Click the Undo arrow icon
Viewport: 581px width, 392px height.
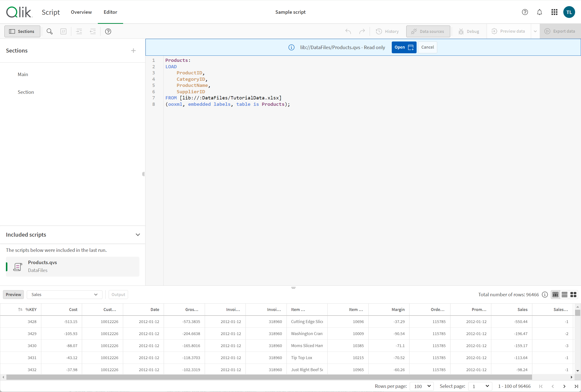pos(348,31)
